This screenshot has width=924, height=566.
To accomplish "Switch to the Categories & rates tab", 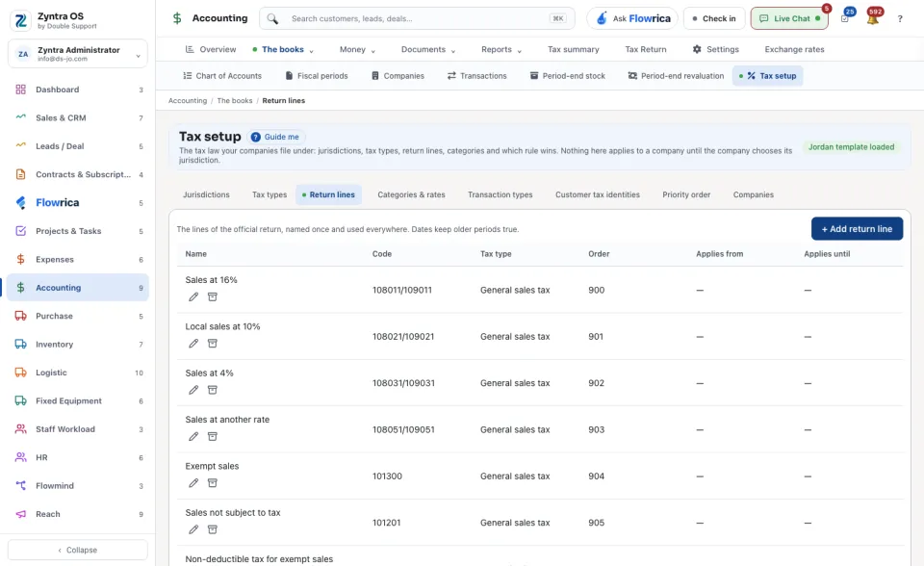I will coord(411,194).
